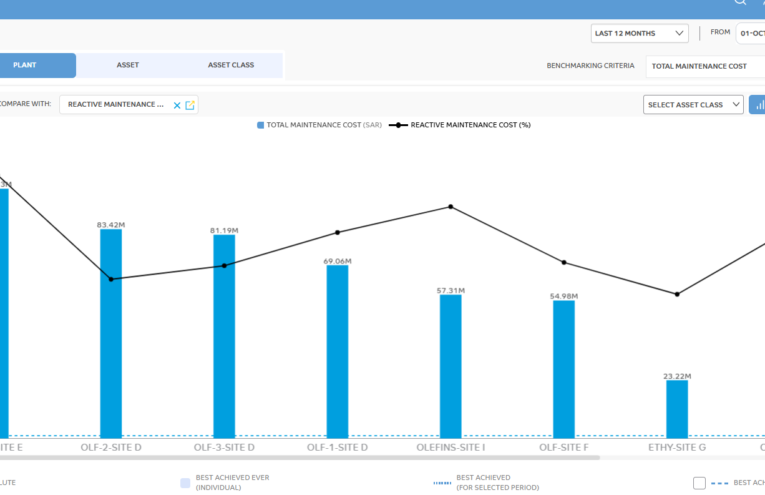This screenshot has height=495, width=765.
Task: Click the OLF-2-SITE D bar
Action: click(x=111, y=334)
